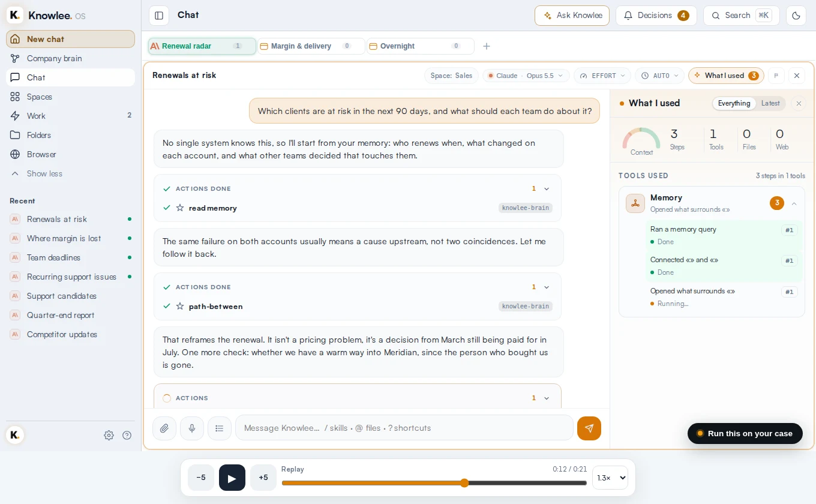Open the help question mark icon

pos(127,436)
